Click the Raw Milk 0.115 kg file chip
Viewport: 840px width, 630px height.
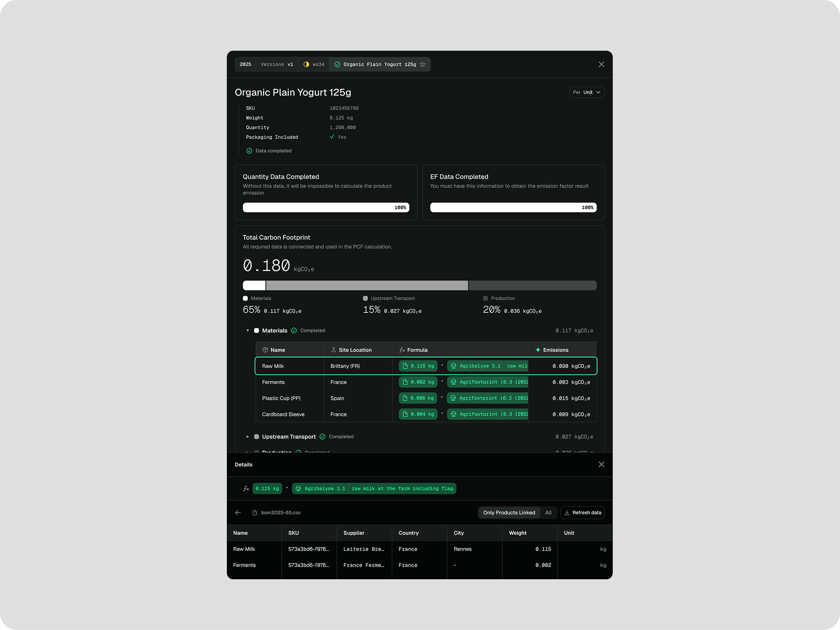418,366
